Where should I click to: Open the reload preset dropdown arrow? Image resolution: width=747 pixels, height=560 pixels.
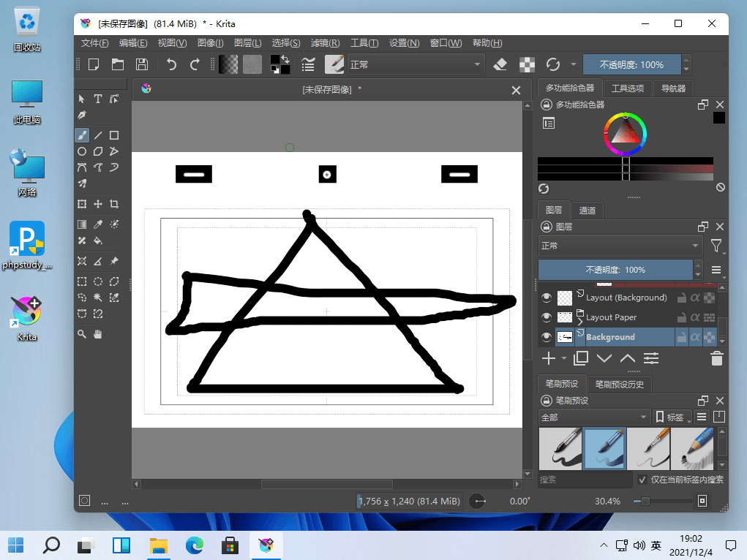click(574, 64)
